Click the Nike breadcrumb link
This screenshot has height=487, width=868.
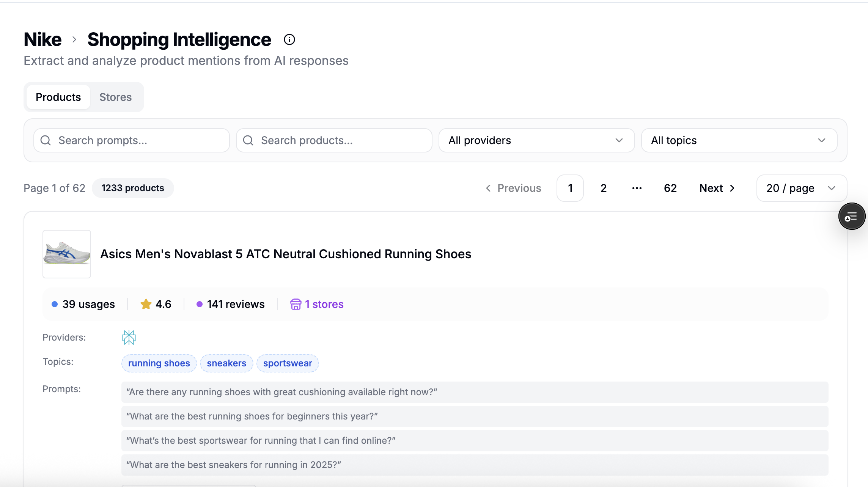coord(42,39)
